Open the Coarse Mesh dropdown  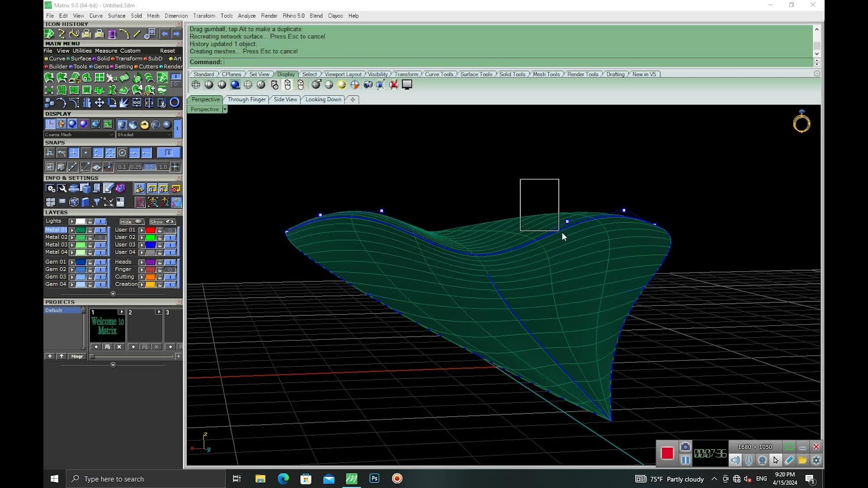pyautogui.click(x=112, y=135)
